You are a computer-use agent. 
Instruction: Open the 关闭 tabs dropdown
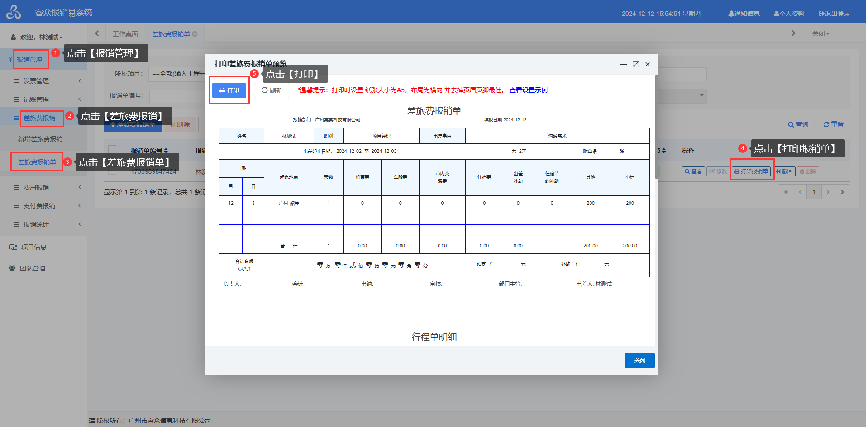click(820, 33)
